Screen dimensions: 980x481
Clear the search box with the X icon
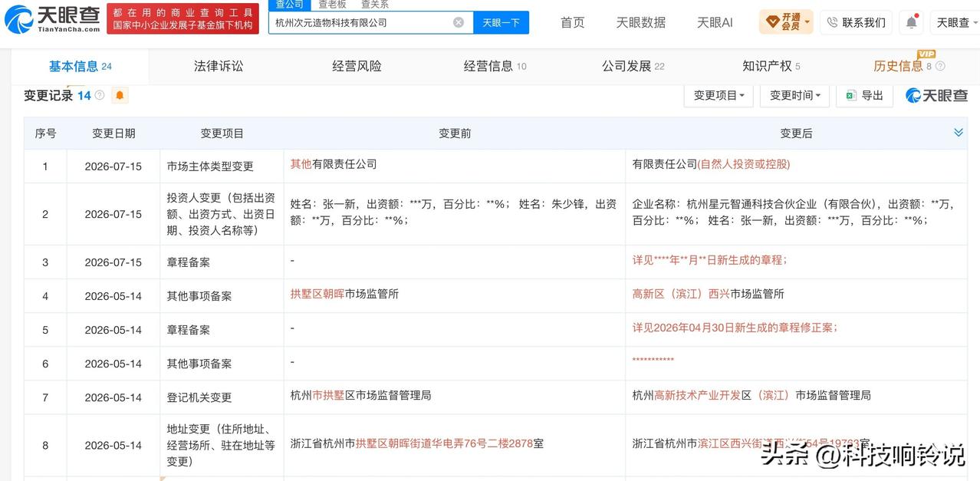click(459, 22)
